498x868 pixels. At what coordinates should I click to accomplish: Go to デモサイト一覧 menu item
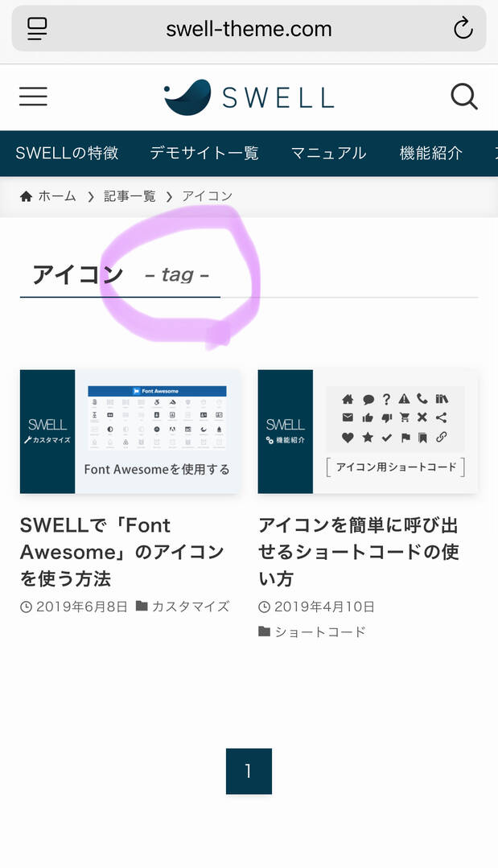coord(204,153)
